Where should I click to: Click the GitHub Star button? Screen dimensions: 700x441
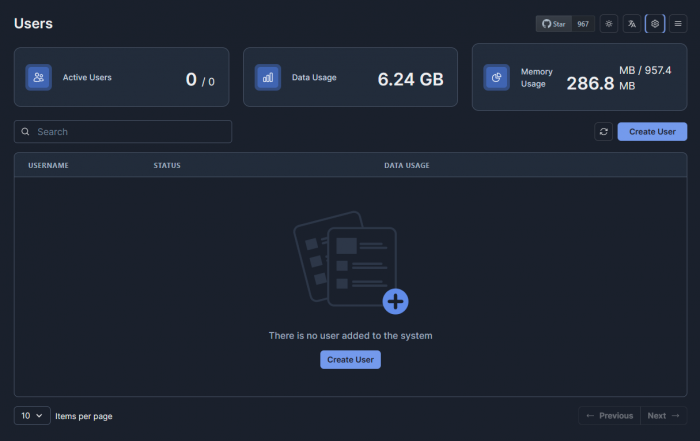pyautogui.click(x=554, y=23)
